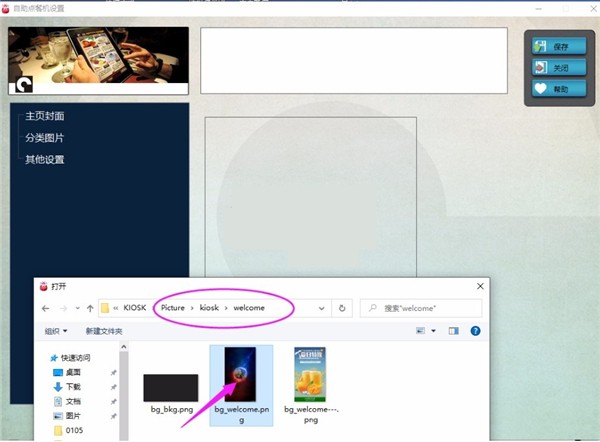Screen dimensions: 600x442
Task: Click the pin icon next to 下载
Action: coord(113,387)
